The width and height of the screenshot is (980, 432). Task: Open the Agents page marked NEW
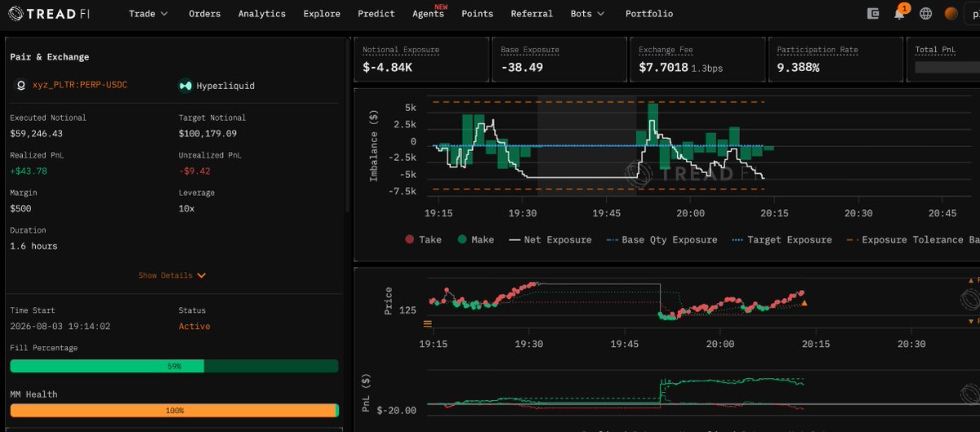click(x=428, y=14)
